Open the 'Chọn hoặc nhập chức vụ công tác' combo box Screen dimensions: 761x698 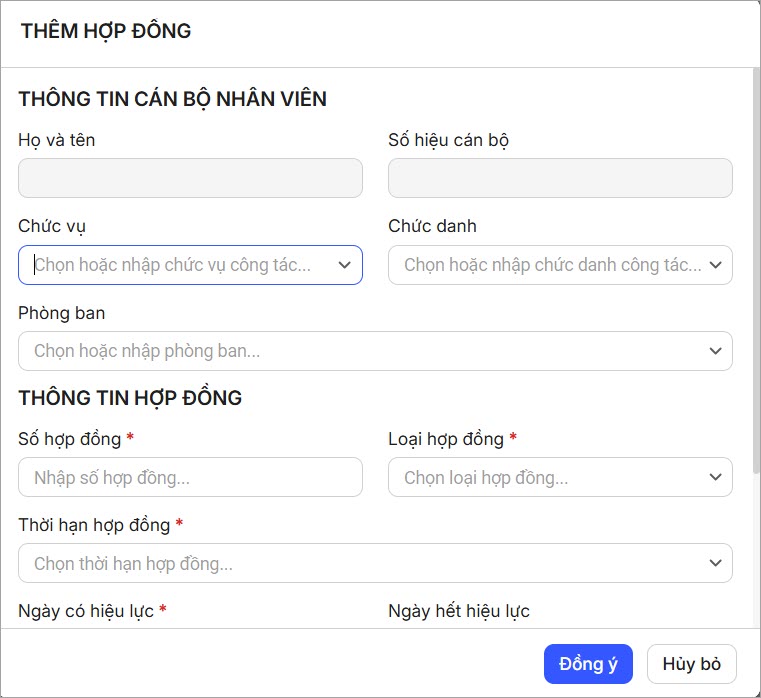[x=180, y=265]
